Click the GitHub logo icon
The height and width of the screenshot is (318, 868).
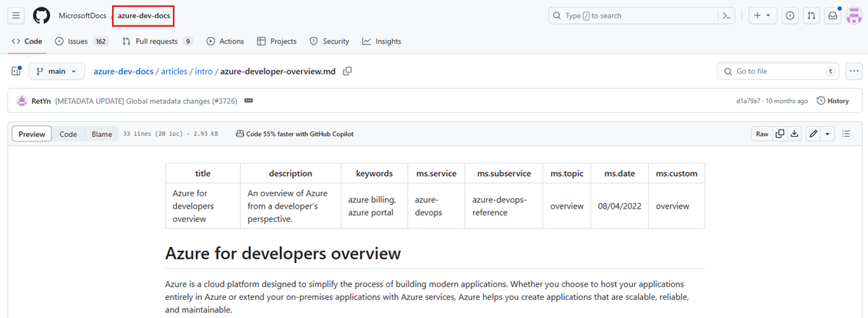pos(42,15)
